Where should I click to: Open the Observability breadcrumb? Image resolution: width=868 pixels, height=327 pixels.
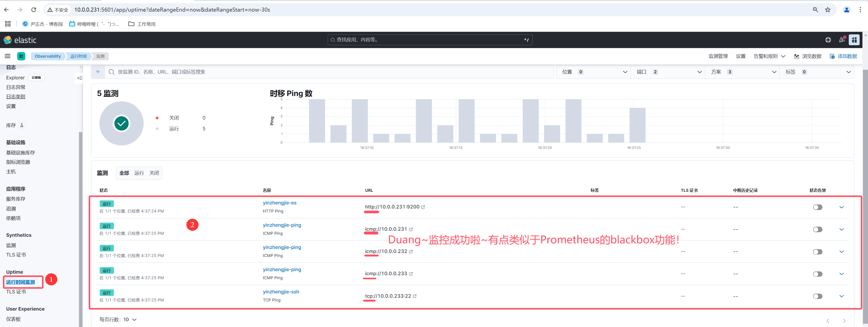pos(48,56)
